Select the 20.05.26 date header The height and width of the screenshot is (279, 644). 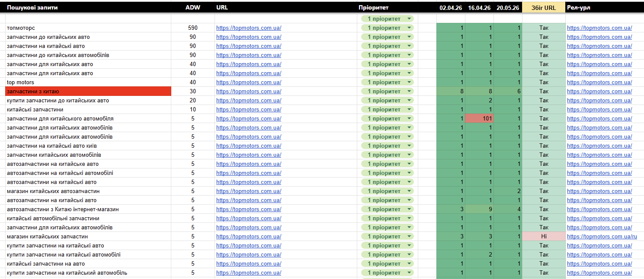pyautogui.click(x=508, y=7)
